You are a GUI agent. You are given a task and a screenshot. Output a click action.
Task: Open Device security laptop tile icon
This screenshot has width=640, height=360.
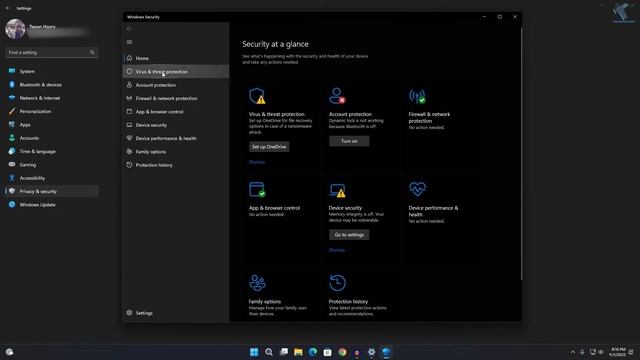tap(337, 190)
